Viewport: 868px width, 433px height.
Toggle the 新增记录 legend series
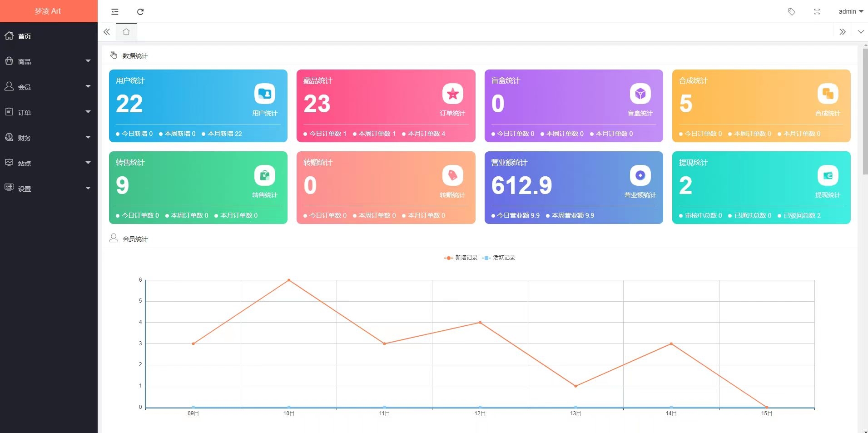point(461,258)
